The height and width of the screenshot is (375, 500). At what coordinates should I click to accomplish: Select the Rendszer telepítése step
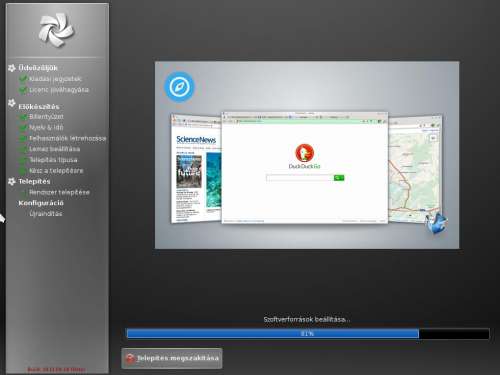[x=59, y=192]
